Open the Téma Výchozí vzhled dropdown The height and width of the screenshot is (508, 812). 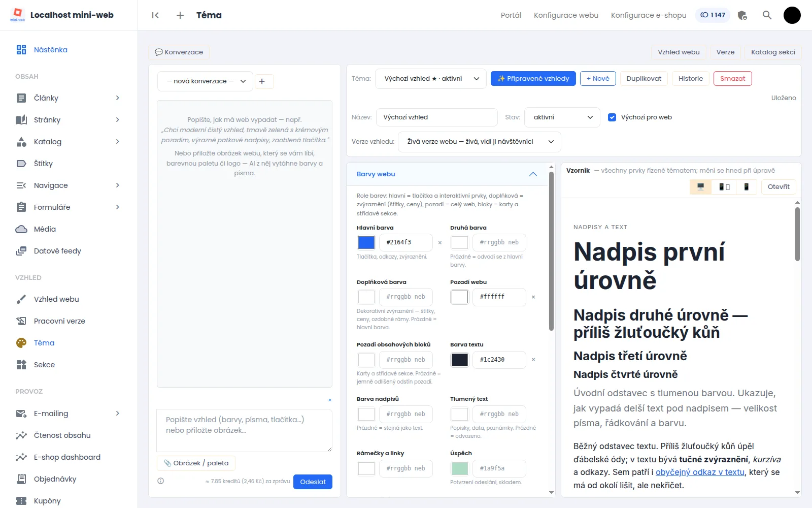[x=430, y=79]
